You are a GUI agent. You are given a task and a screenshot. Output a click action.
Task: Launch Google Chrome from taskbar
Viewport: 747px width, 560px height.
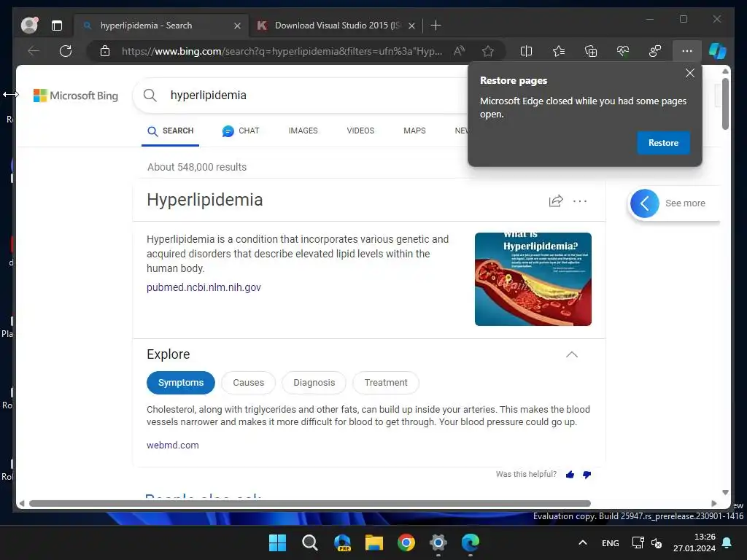click(x=406, y=542)
